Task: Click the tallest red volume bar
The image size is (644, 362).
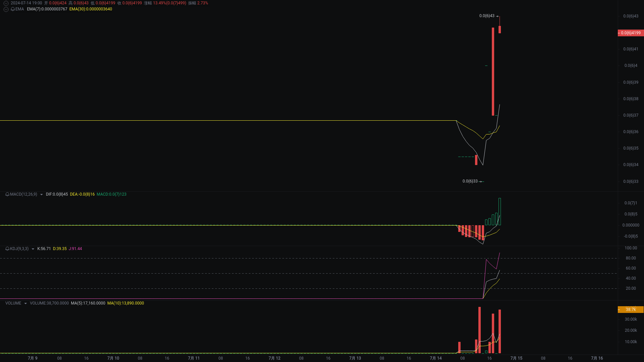Action: pyautogui.click(x=480, y=329)
